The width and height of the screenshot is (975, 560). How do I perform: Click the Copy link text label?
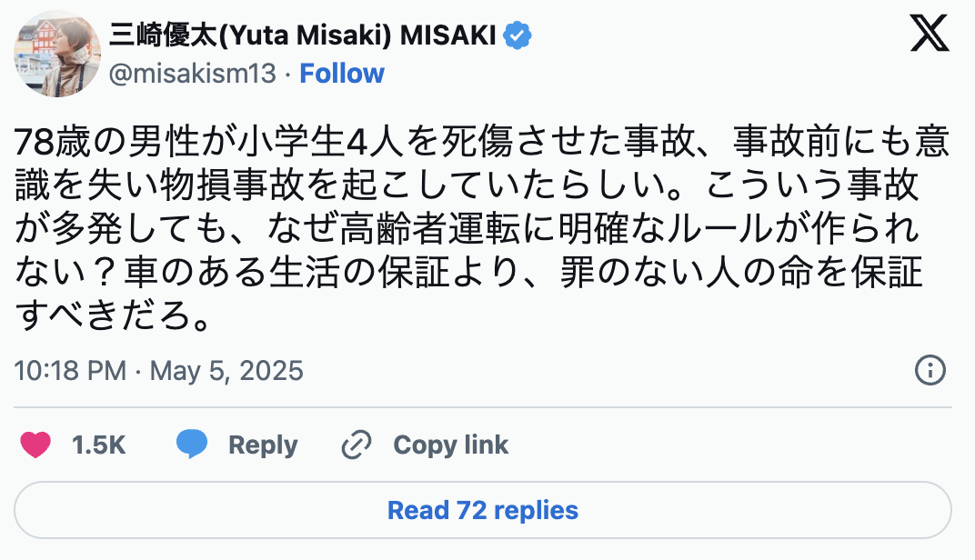coord(450,445)
